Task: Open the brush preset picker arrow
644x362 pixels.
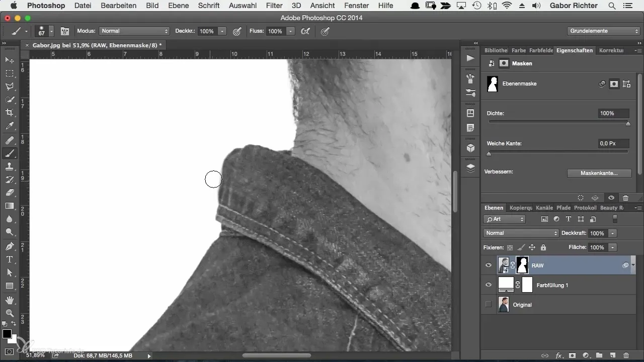Action: point(51,31)
